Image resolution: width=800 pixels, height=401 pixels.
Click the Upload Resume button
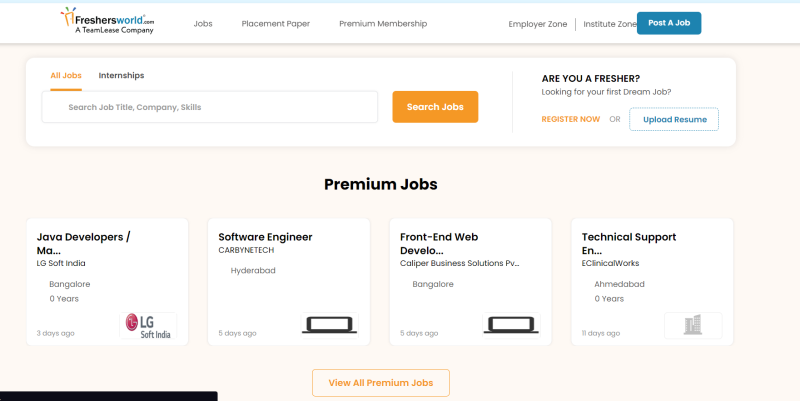click(674, 119)
